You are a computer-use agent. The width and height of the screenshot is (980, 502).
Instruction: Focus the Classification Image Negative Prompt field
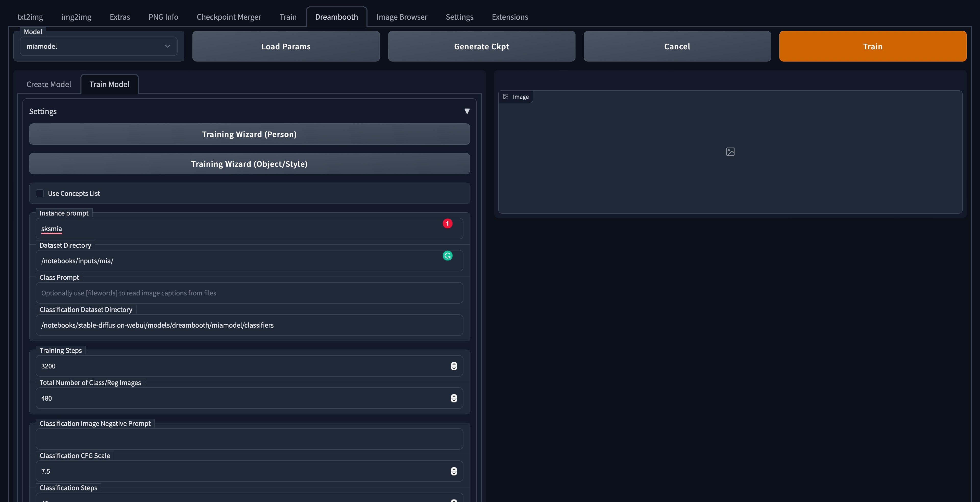click(x=249, y=439)
